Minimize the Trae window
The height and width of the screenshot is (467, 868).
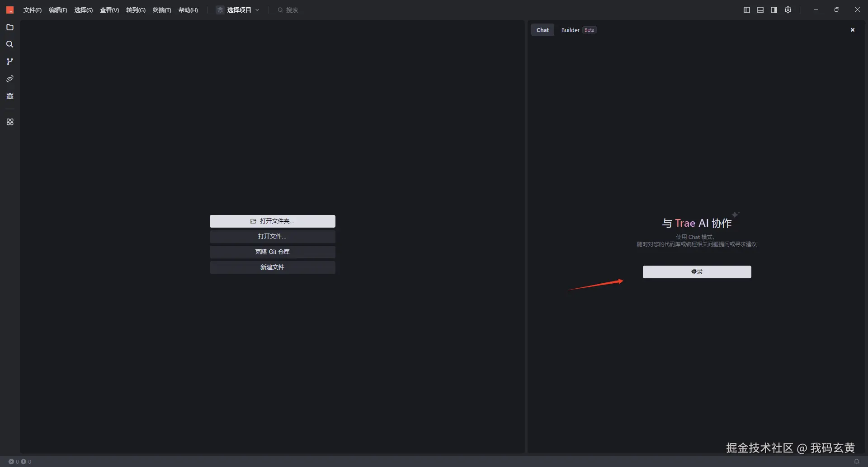point(816,10)
